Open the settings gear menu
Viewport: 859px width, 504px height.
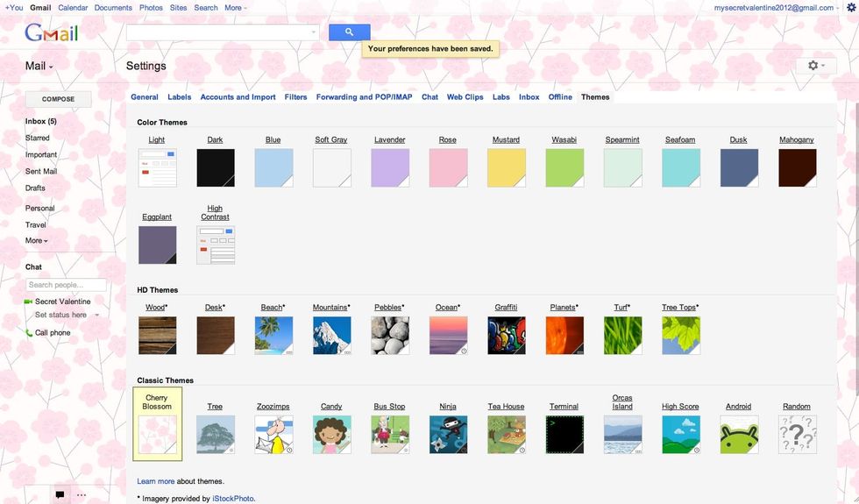[816, 66]
